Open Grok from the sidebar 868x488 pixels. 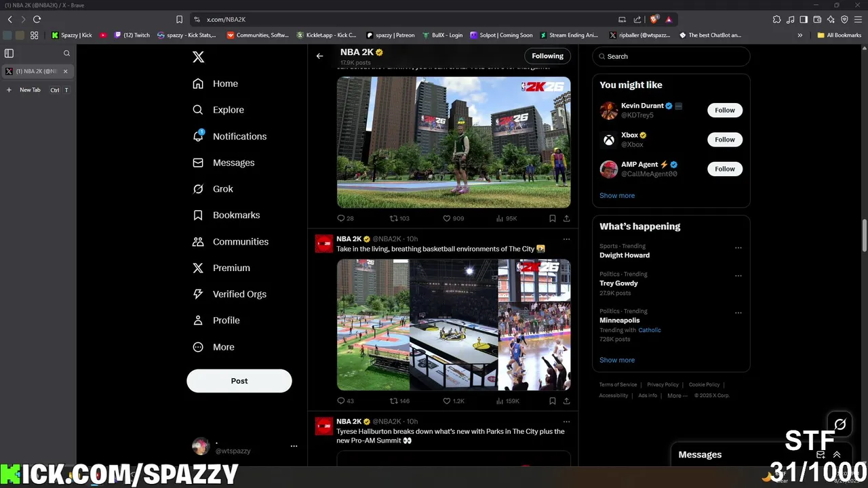click(x=212, y=189)
